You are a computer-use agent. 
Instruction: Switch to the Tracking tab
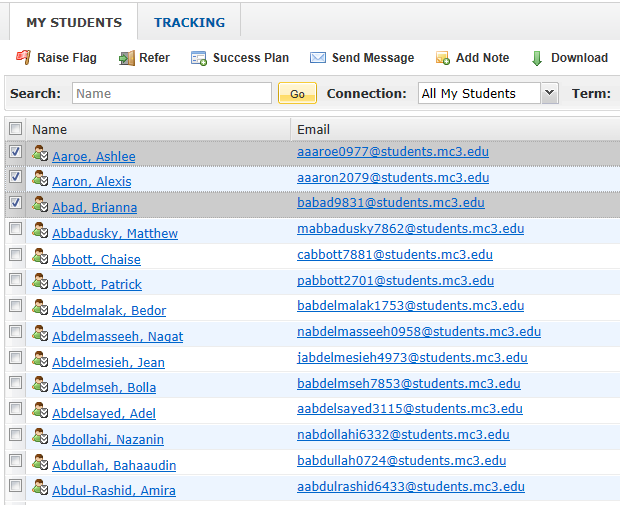click(x=189, y=23)
